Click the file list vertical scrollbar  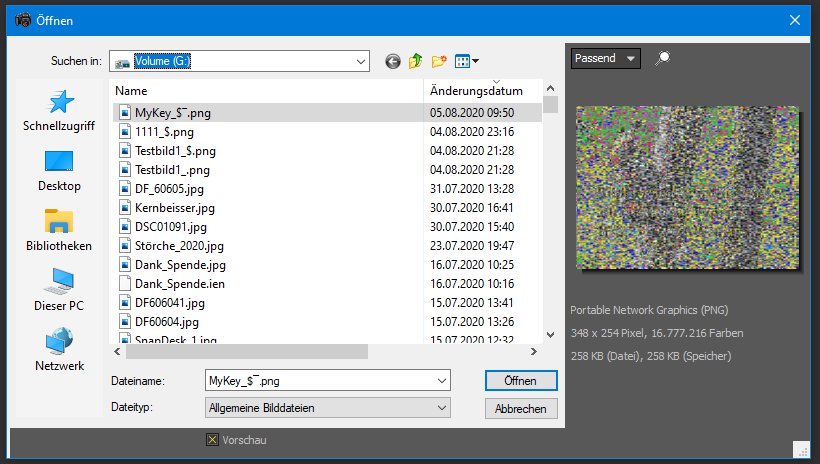coord(550,220)
